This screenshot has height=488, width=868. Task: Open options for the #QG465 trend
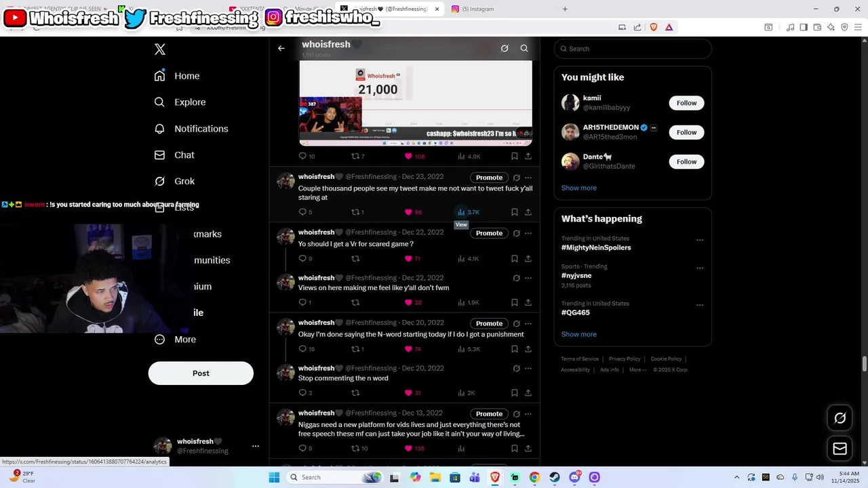(700, 305)
